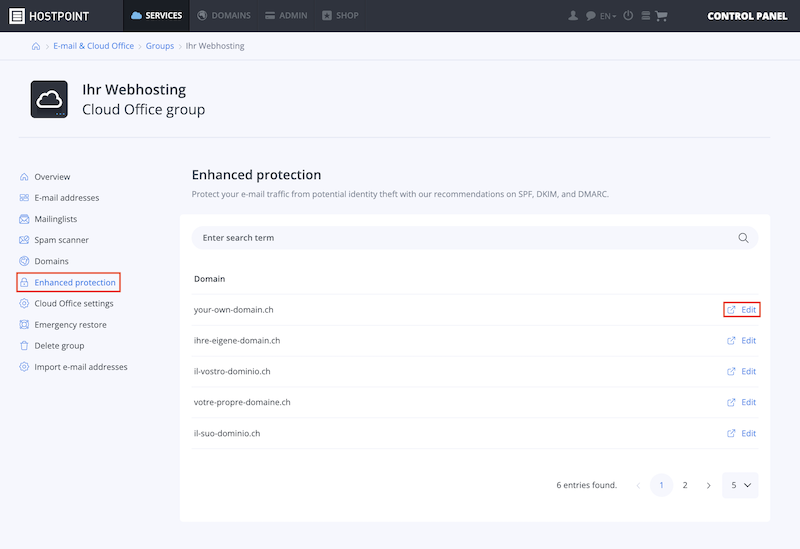Select the il-suo-dominio.ch row text

227,433
